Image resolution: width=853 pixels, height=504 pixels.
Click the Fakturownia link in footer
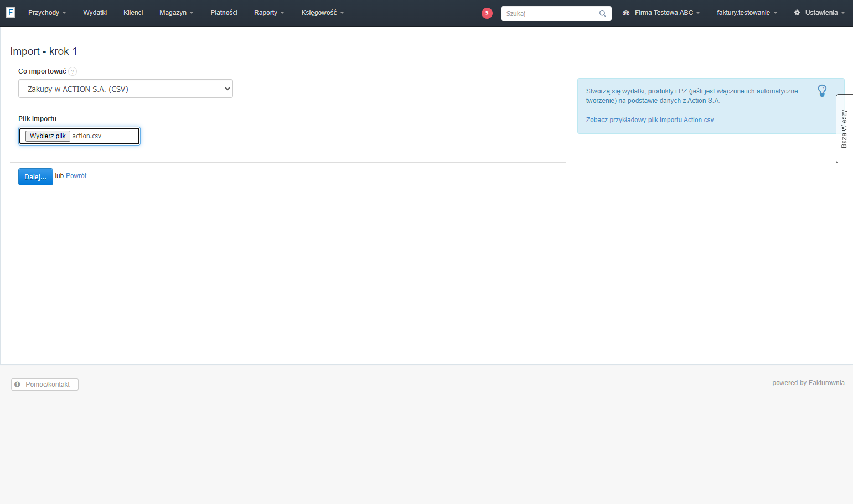[826, 383]
